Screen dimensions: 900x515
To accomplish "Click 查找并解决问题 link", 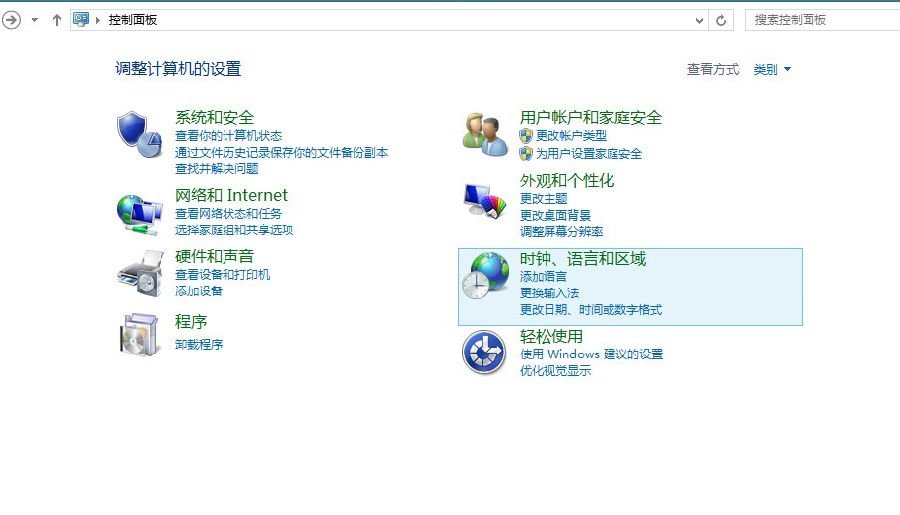I will tap(216, 168).
